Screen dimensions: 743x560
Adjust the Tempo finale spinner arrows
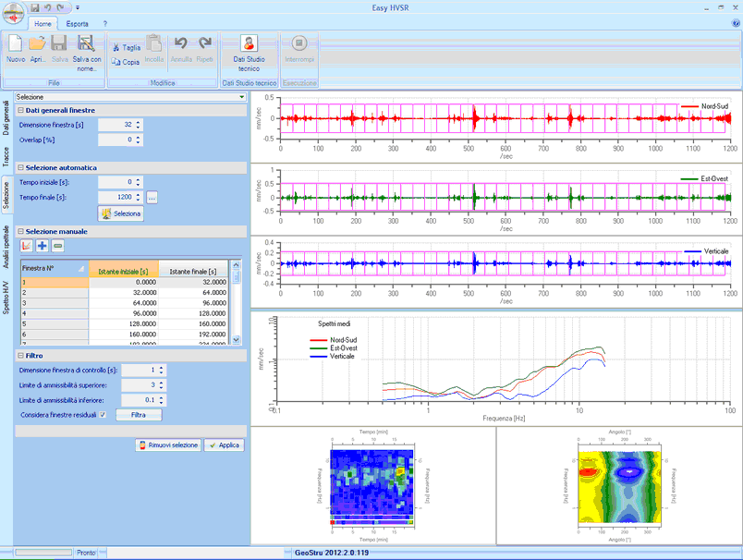pyautogui.click(x=138, y=197)
